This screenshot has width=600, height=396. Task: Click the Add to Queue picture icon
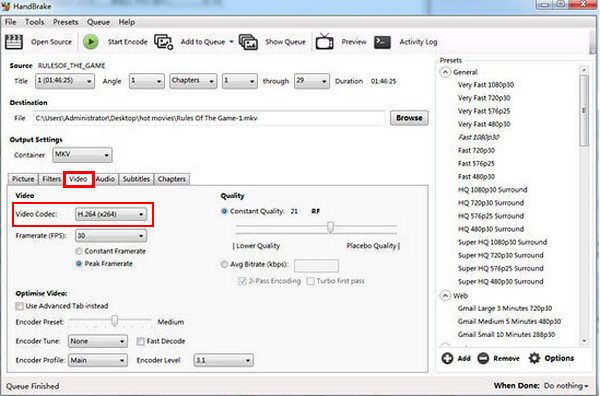pos(163,42)
